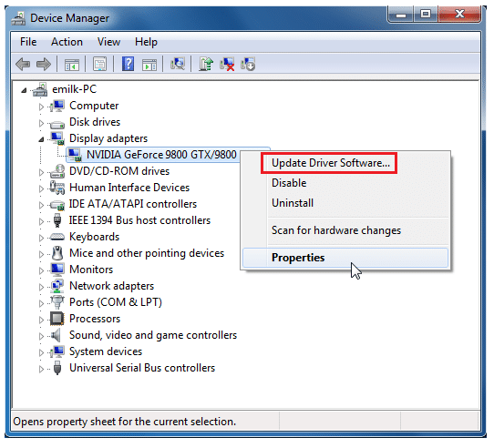Select NVIDIA GeForce 9800 GTX label
494x448 pixels.
(x=161, y=155)
